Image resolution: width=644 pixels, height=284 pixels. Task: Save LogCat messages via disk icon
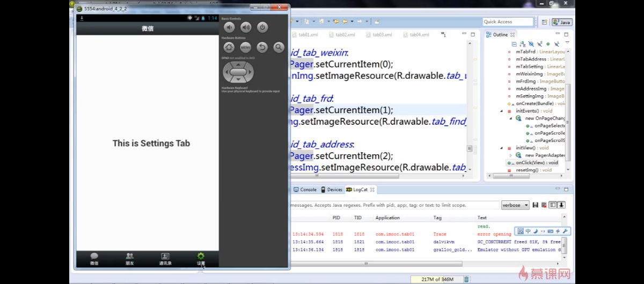click(536, 205)
